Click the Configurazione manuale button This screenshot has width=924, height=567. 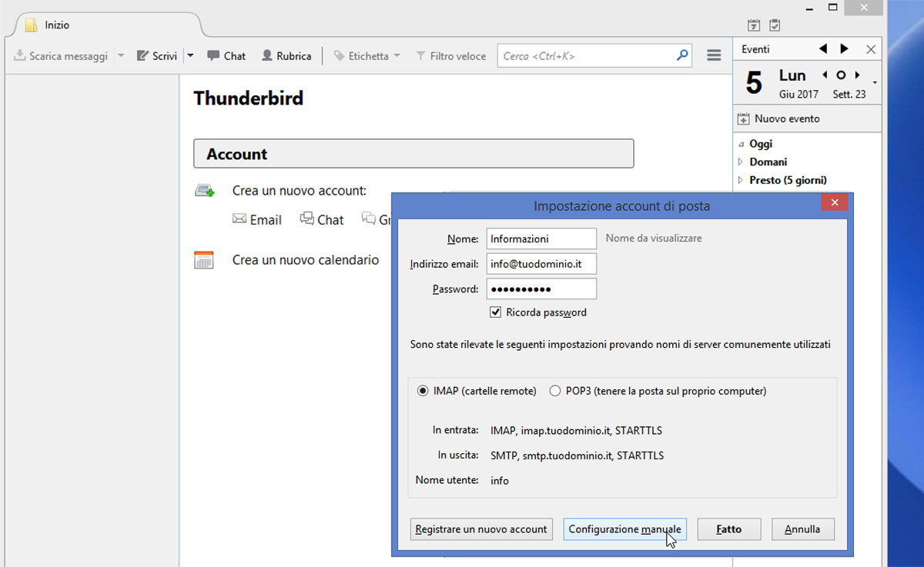tap(624, 529)
